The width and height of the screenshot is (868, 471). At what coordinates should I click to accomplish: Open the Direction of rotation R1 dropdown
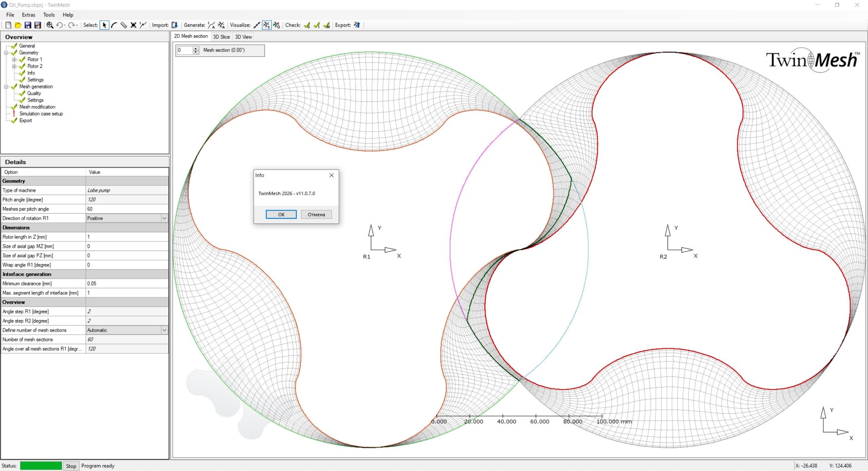click(164, 218)
